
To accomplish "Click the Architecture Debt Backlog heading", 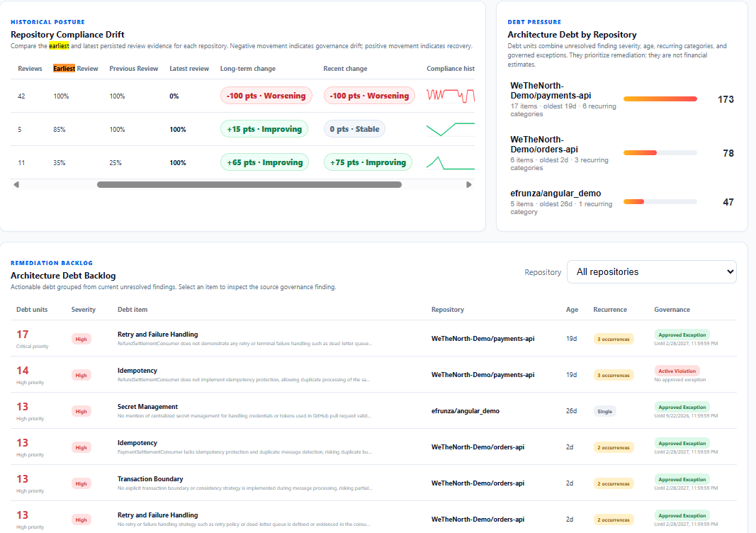I will 63,276.
